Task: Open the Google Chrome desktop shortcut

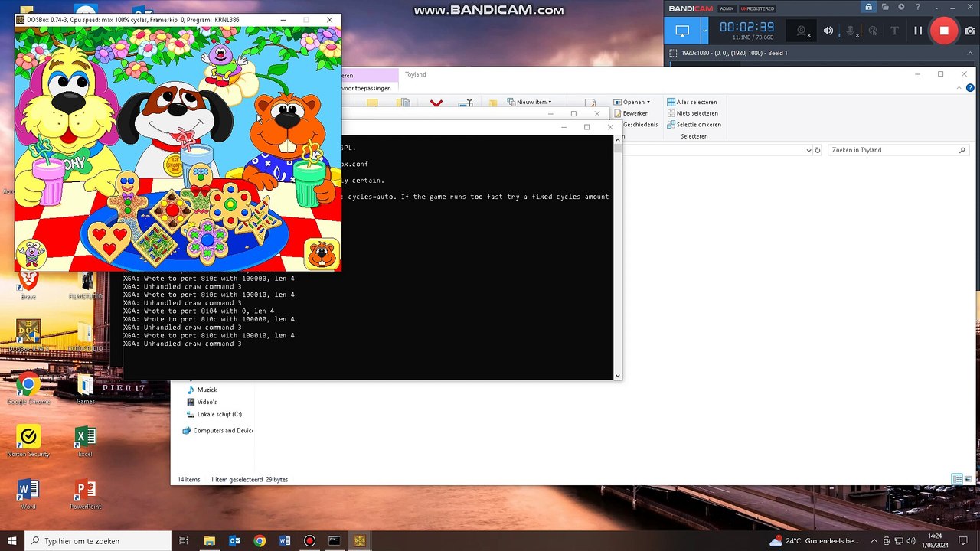Action: pos(28,389)
